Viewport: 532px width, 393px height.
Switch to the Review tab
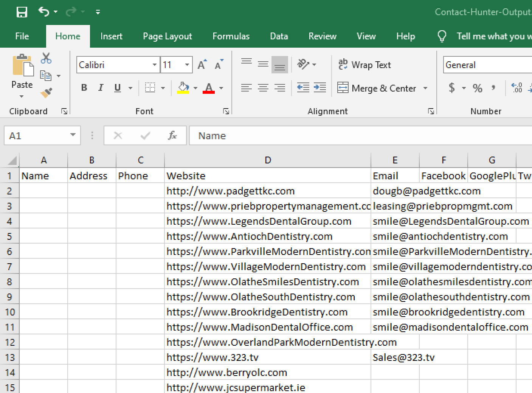tap(323, 36)
